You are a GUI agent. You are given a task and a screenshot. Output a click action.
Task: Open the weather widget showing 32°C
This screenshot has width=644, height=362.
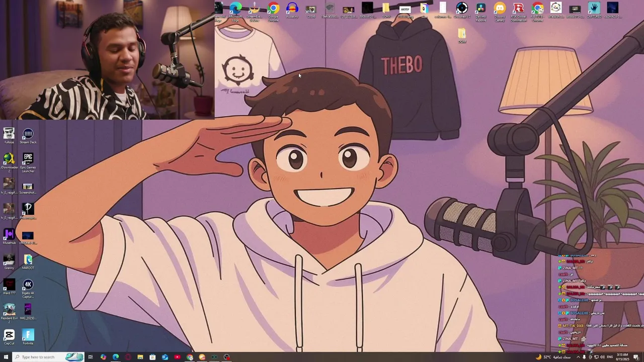click(x=552, y=357)
